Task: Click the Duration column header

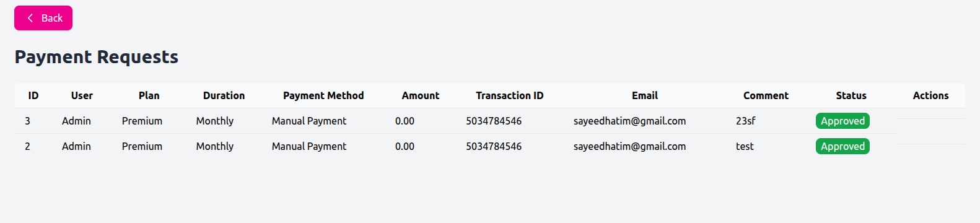Action: click(224, 95)
